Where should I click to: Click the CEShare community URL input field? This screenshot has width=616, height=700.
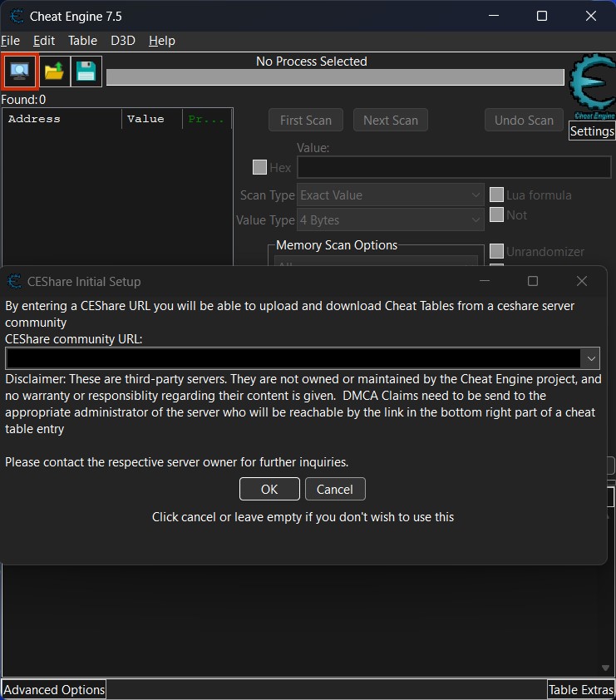click(293, 358)
